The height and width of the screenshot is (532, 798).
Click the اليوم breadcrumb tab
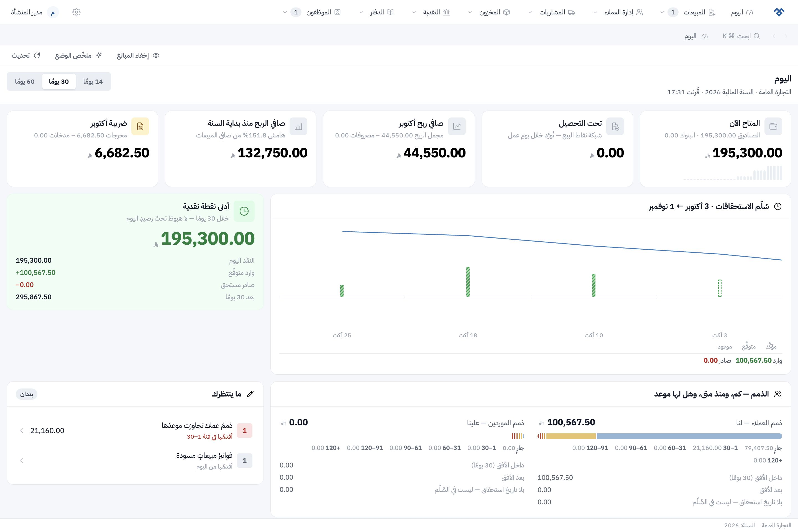(x=696, y=36)
